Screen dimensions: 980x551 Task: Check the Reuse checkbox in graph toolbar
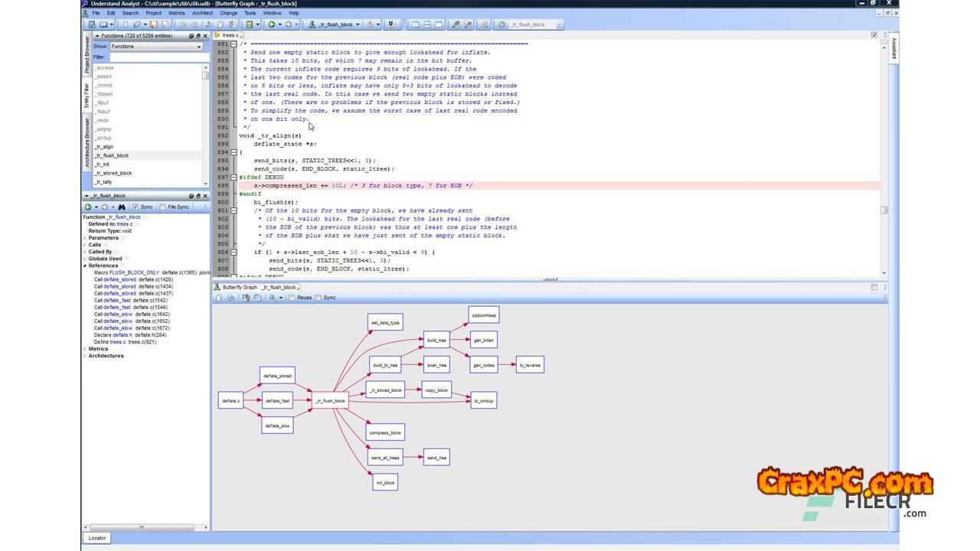coord(292,298)
